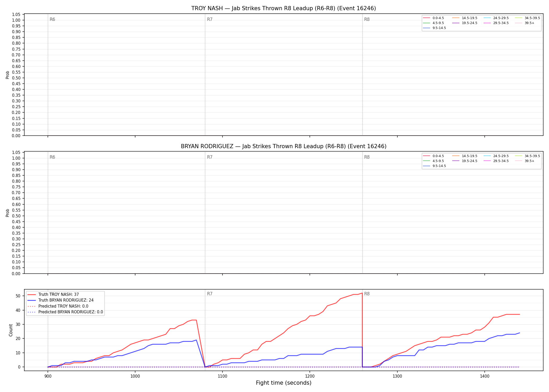Click the R6 round marker in Troy Nash chart

coord(52,20)
